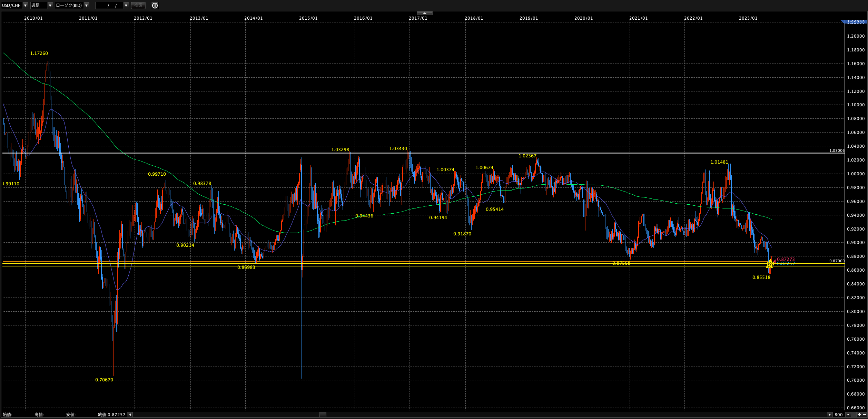
Task: Click the info icon in toolbar
Action: click(155, 6)
